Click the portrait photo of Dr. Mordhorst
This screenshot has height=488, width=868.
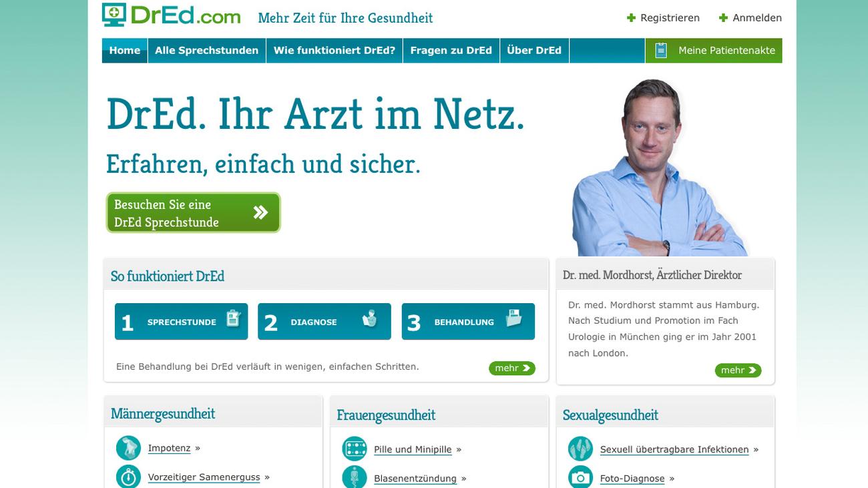click(x=660, y=168)
